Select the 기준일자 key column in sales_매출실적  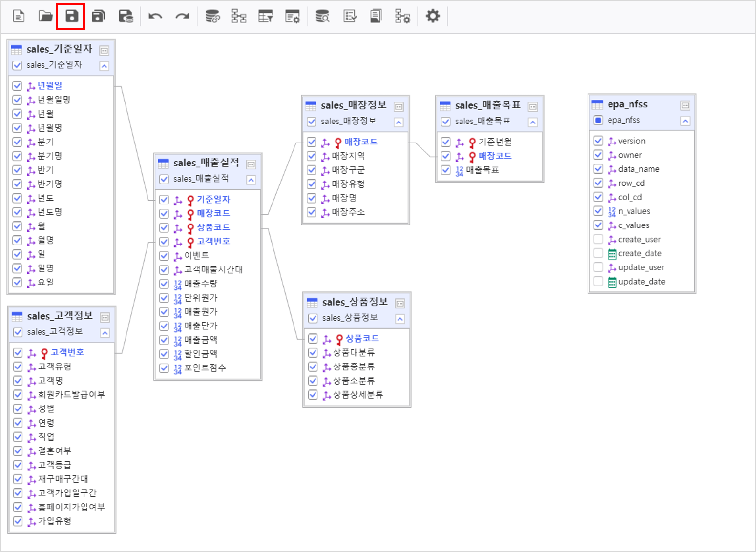[213, 200]
